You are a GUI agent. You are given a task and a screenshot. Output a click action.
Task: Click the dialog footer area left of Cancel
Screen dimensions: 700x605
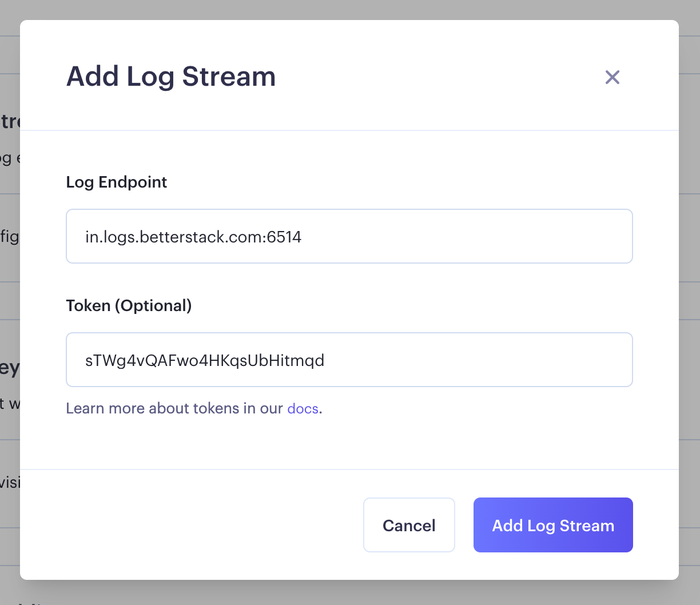[x=192, y=525]
